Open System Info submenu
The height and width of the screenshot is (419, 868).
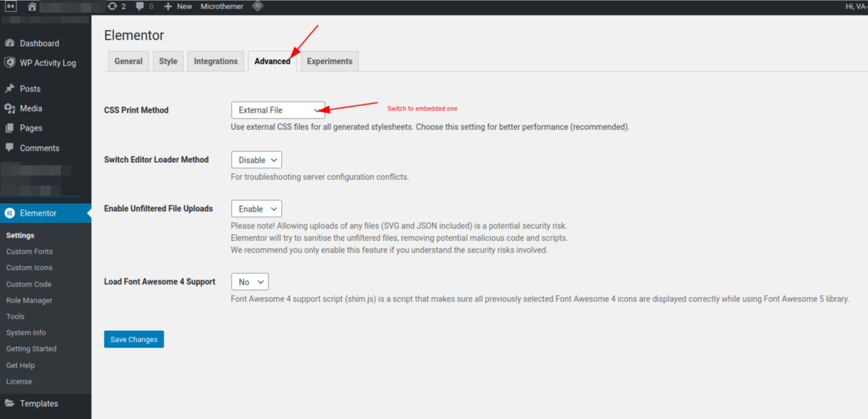click(x=26, y=333)
